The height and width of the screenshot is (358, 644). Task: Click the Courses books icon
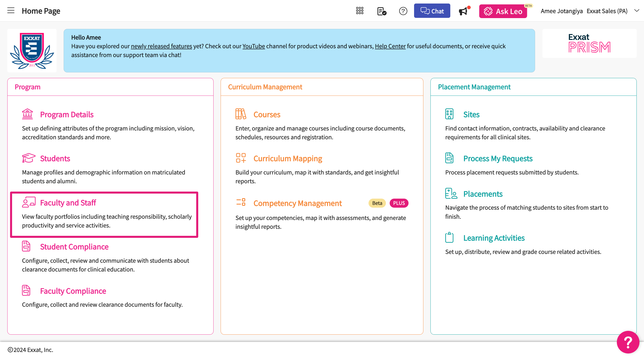pyautogui.click(x=240, y=114)
